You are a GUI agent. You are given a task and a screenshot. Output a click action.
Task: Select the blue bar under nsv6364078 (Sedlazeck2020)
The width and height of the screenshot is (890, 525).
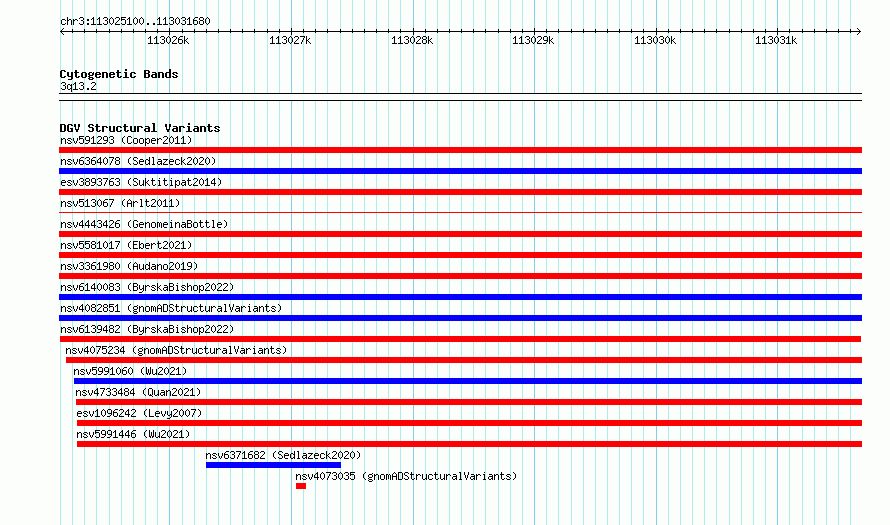point(460,171)
